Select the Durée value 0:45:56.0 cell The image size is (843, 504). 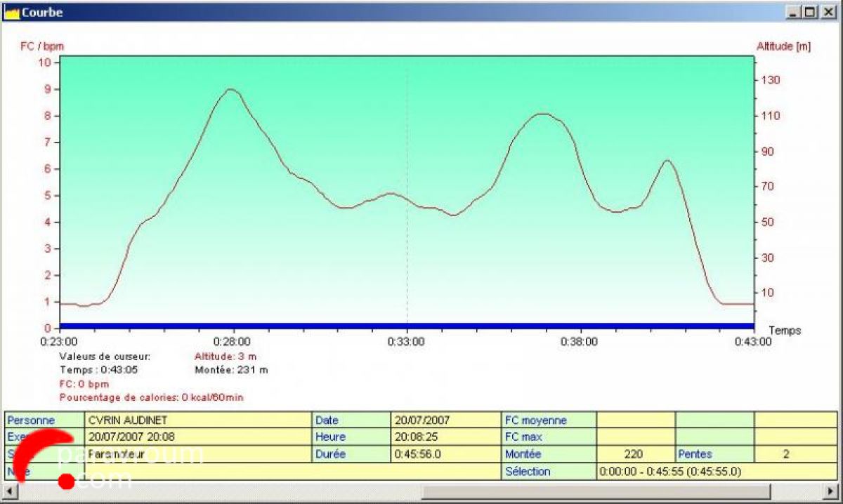pyautogui.click(x=445, y=454)
